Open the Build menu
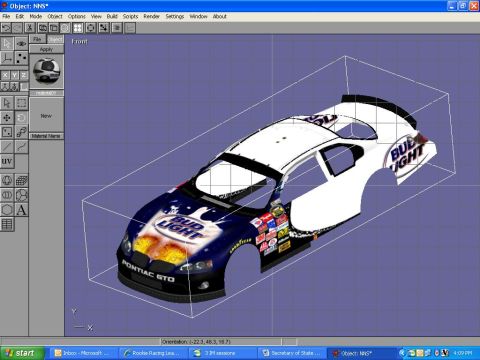 [x=112, y=16]
